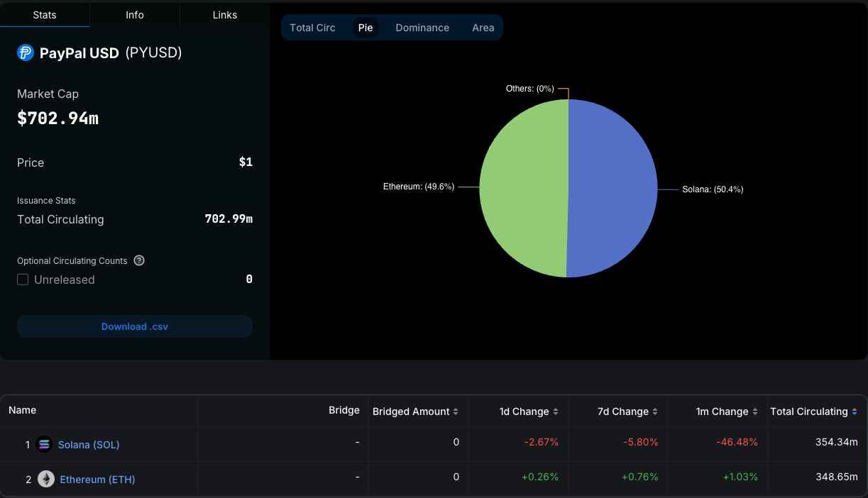Click Ethereum's +0.26% 1d change cell

click(x=540, y=477)
